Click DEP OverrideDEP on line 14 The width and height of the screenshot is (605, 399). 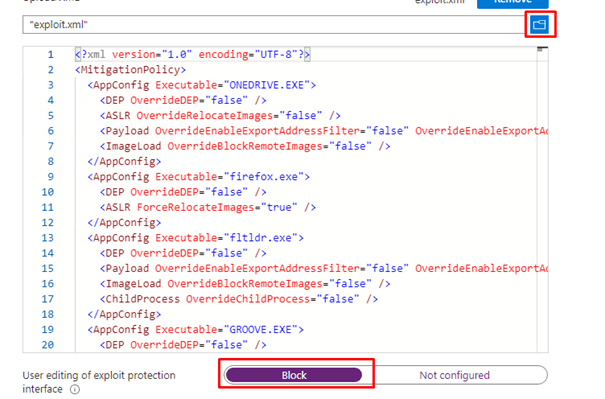tap(183, 253)
